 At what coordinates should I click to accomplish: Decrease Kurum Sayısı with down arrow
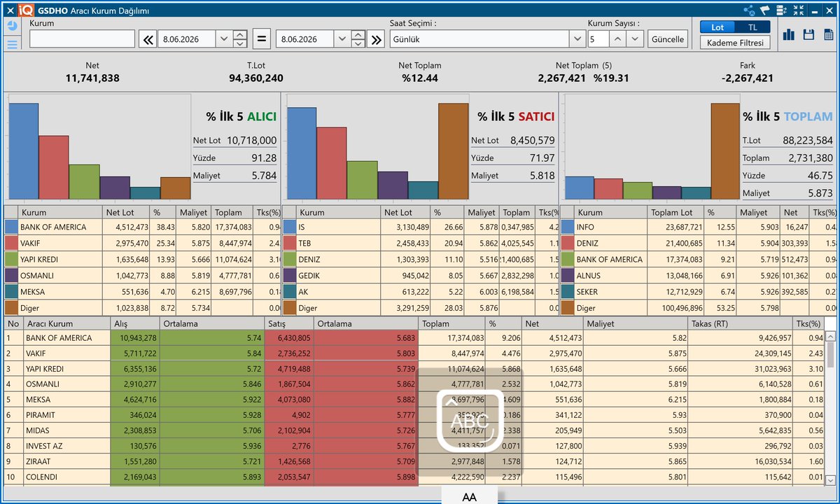pos(635,39)
